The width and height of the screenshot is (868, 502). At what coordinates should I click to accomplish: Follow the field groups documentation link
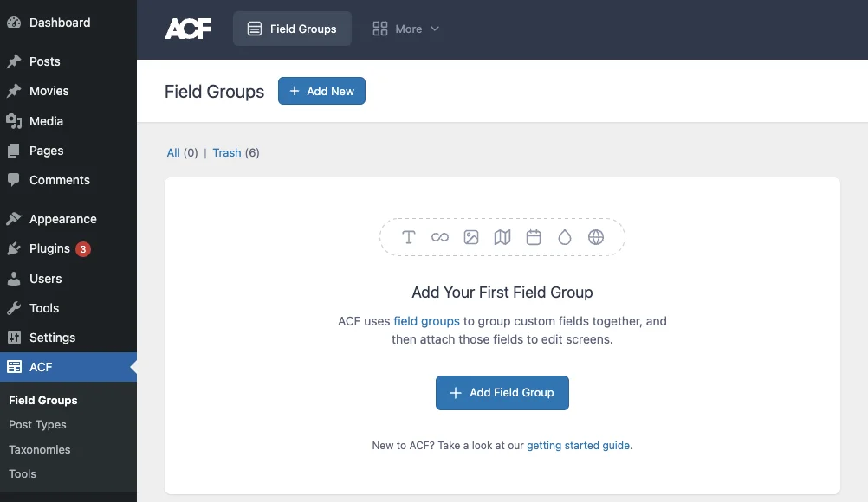(x=426, y=321)
